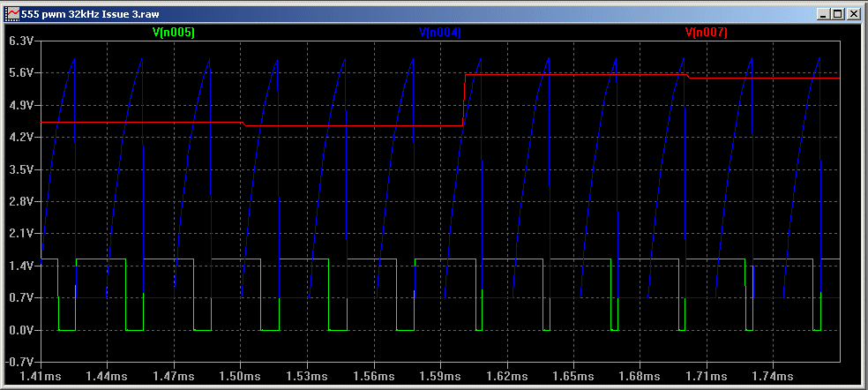
Task: Click the 0.7V vertical axis label
Action: [x=22, y=298]
